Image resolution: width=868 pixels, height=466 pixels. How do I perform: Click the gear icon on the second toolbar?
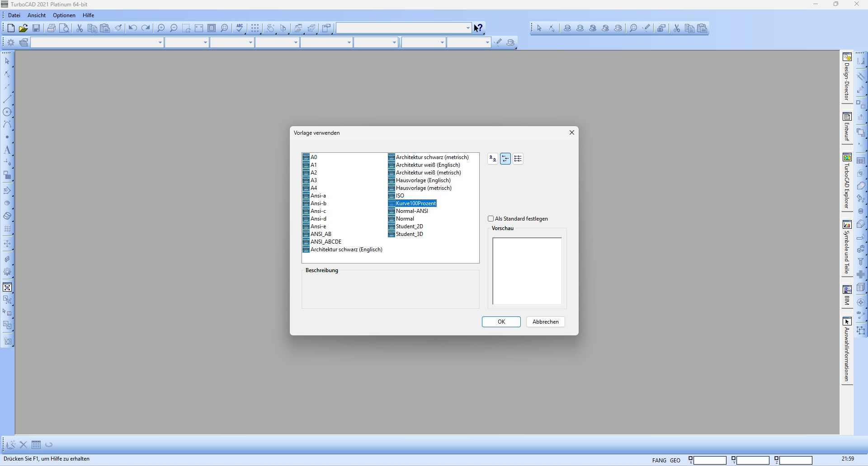coord(11,42)
